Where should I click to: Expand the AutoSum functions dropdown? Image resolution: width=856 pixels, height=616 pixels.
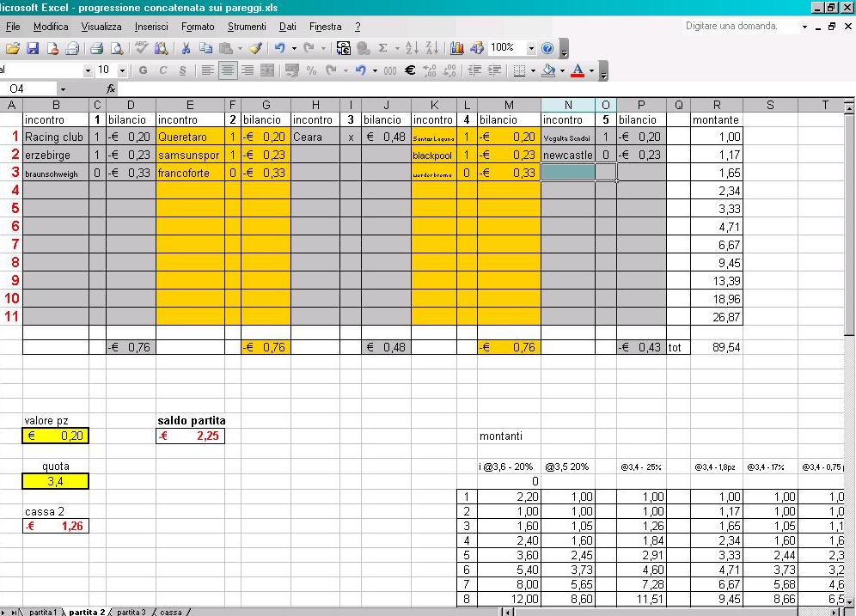point(397,49)
